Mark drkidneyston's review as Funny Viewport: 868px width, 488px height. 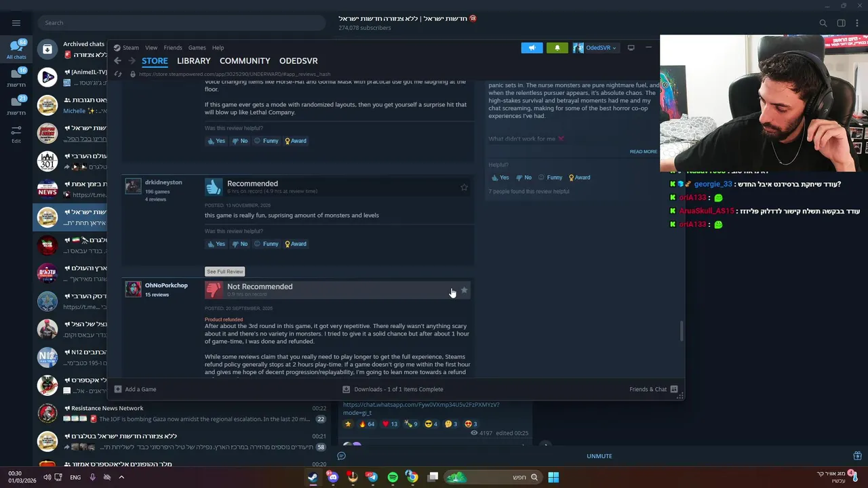click(267, 244)
